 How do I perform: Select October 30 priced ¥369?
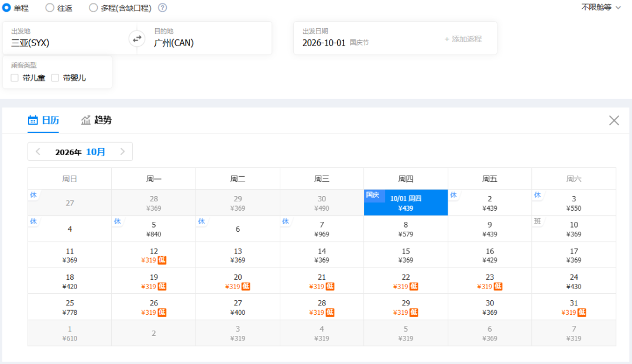point(490,307)
